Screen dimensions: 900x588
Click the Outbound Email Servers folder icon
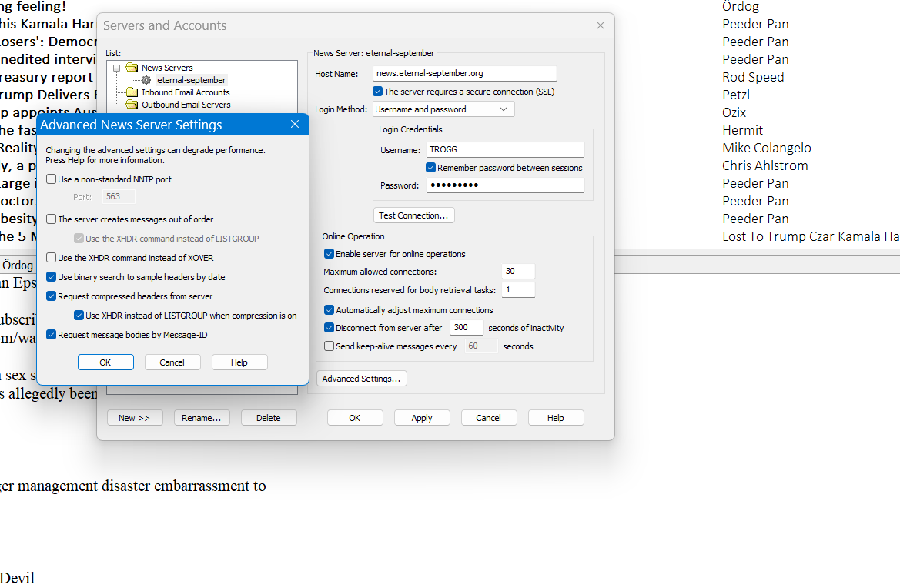[x=132, y=105]
